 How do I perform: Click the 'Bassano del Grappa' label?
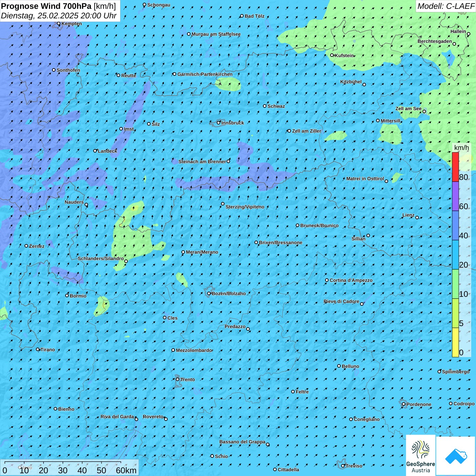(242, 442)
